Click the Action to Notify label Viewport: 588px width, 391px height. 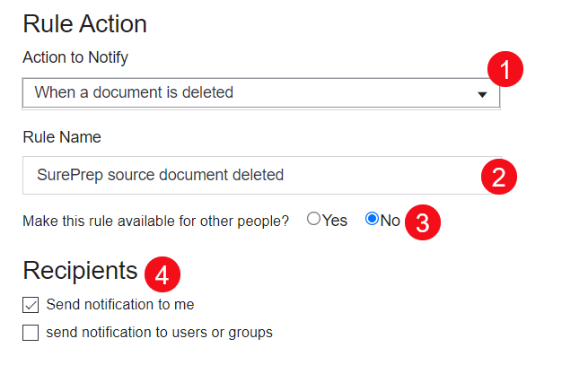pyautogui.click(x=75, y=58)
